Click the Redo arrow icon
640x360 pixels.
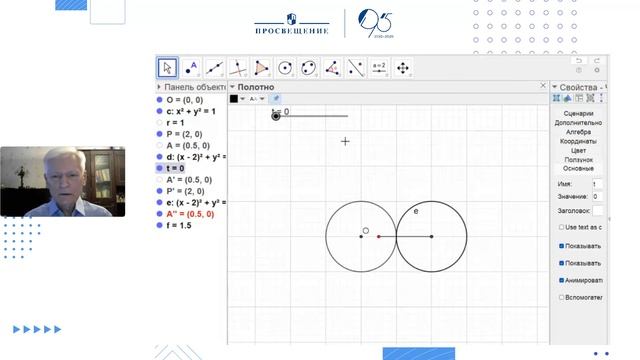[x=597, y=60]
